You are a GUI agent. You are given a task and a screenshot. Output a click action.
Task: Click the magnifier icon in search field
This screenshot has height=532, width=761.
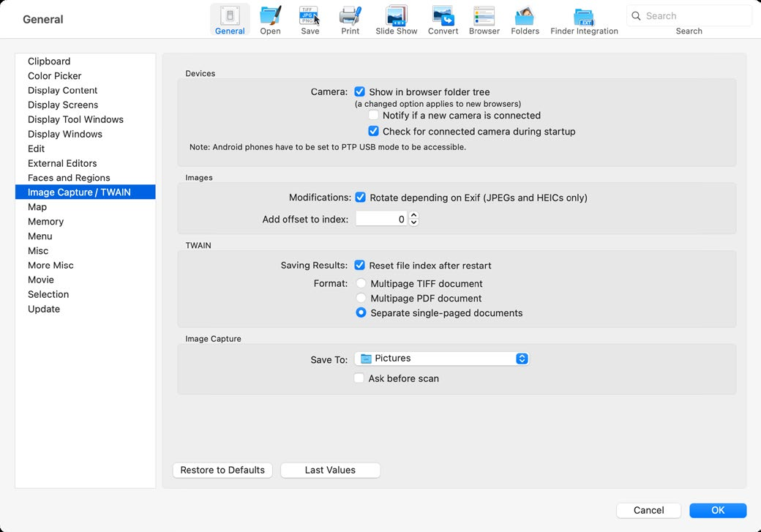point(636,16)
